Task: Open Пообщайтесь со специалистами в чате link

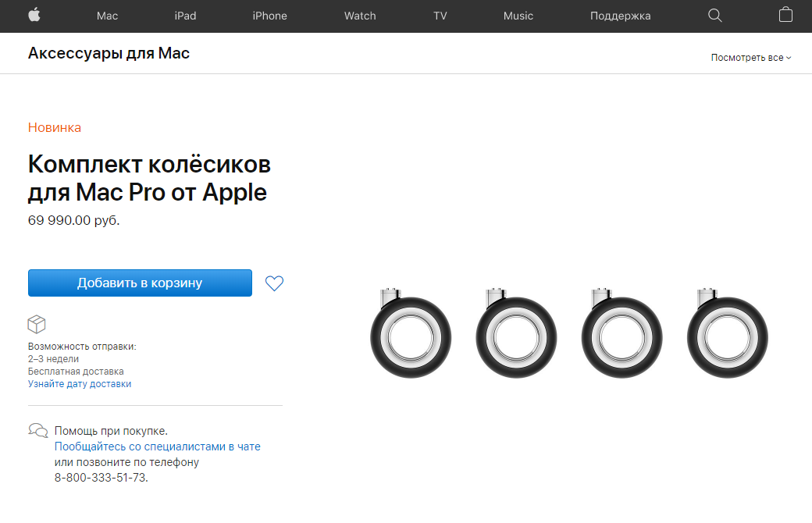Action: coord(158,447)
